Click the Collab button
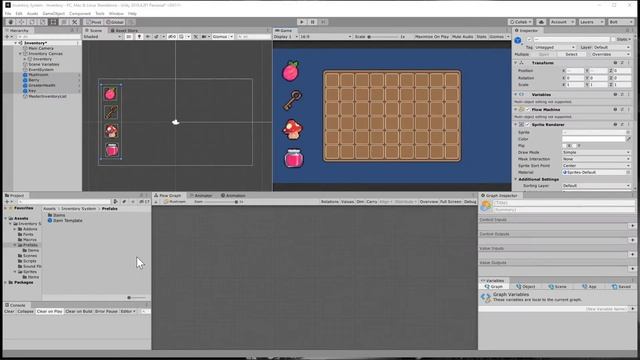Viewport: 640px width, 360px height. point(520,22)
